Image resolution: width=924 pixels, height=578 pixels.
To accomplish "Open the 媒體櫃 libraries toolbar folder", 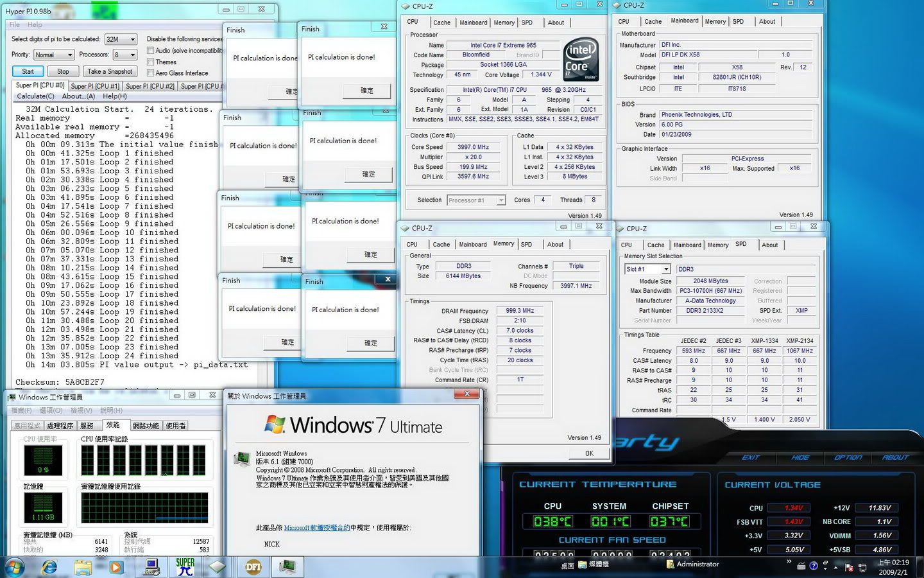I will pyautogui.click(x=594, y=564).
